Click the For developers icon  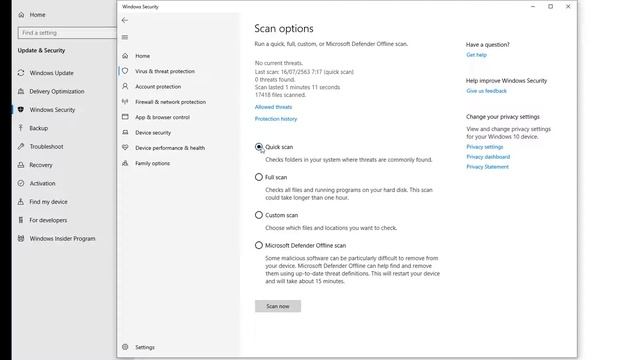pyautogui.click(x=21, y=220)
